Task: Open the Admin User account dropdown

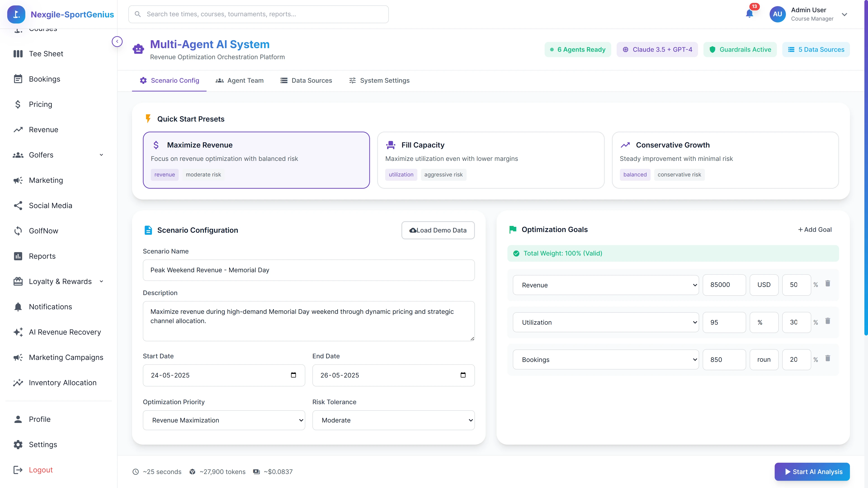Action: (845, 14)
